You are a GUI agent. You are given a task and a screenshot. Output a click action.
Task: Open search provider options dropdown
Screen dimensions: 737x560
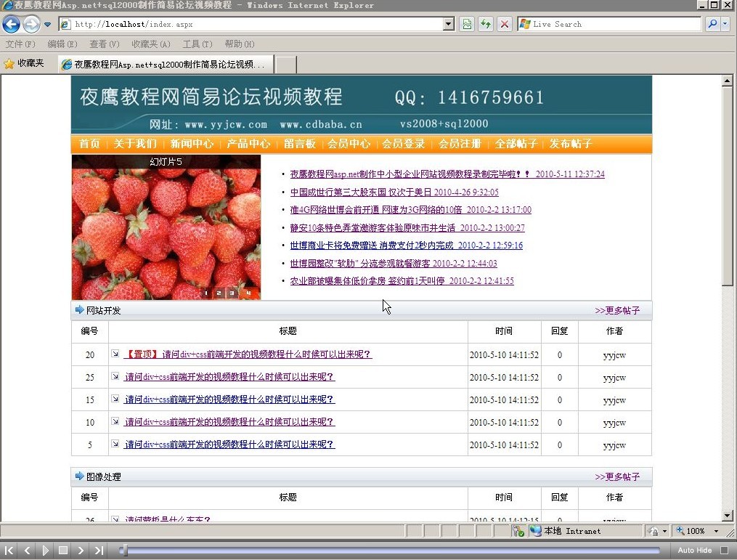[725, 24]
